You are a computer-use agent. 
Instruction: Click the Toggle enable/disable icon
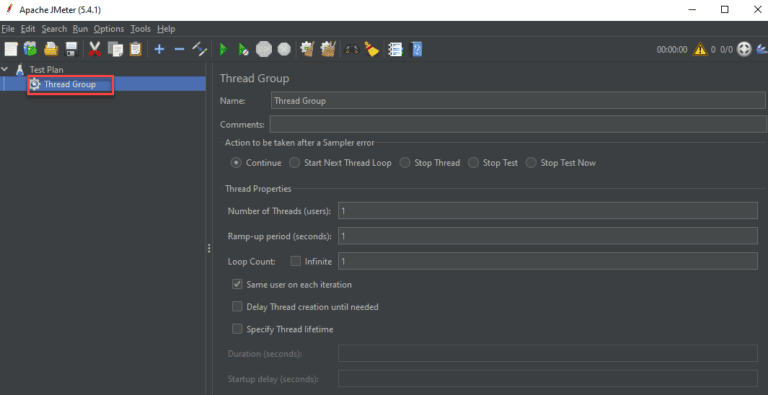point(199,49)
